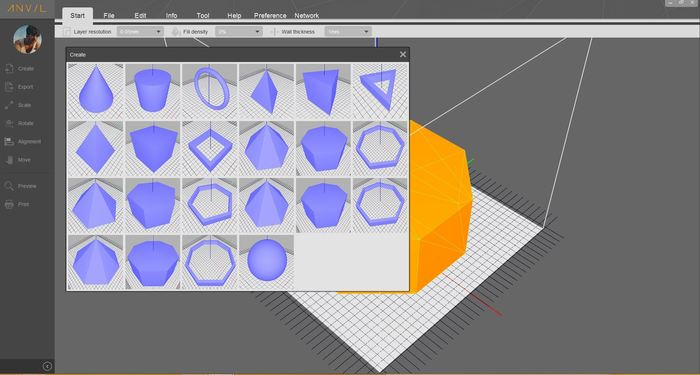Screen dimensions: 700x375
Task: Click the Fill density icon
Action: tap(176, 32)
